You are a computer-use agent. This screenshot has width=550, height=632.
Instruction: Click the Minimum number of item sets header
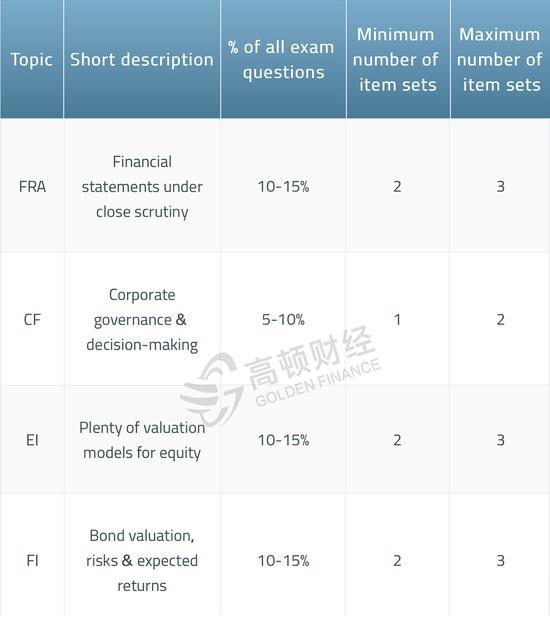point(398,59)
